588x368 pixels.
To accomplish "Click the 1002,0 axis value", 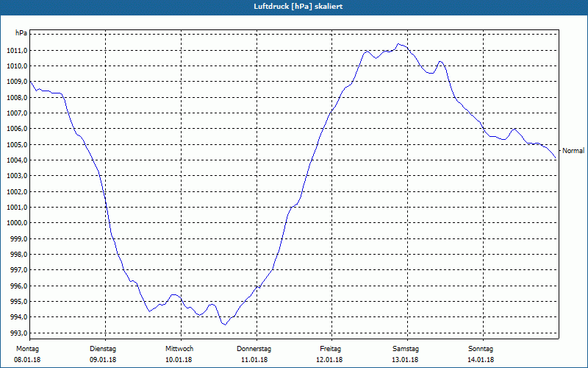I will pos(17,191).
